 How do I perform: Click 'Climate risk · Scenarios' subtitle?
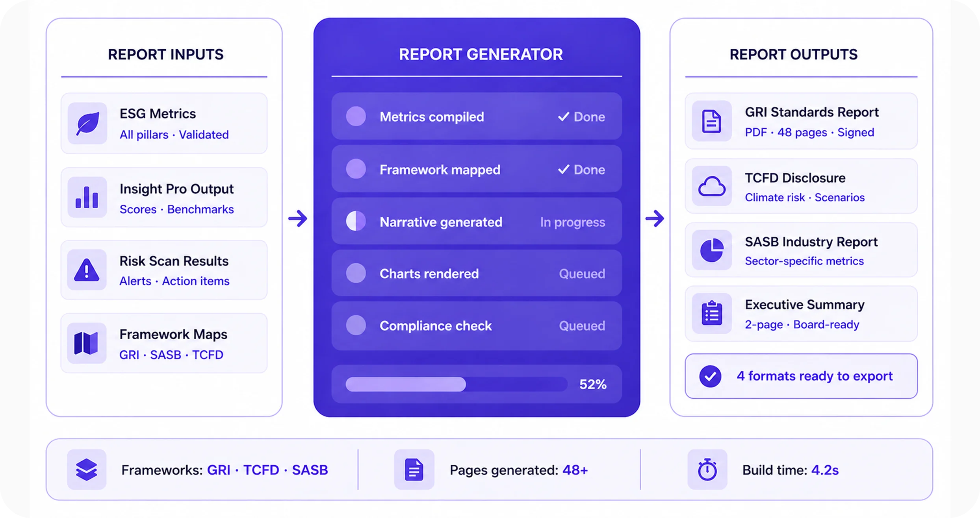coord(805,197)
